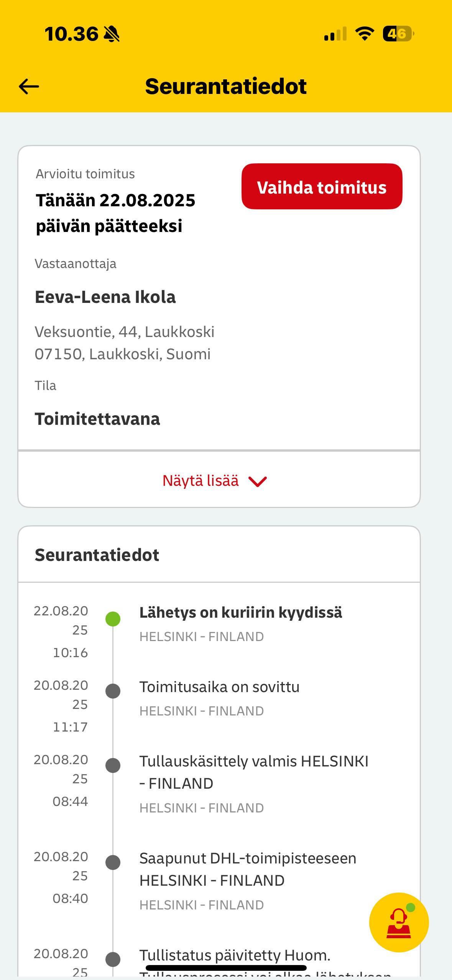Tap the silent mode bell icon
Screen dimensions: 452x980
click(x=112, y=34)
